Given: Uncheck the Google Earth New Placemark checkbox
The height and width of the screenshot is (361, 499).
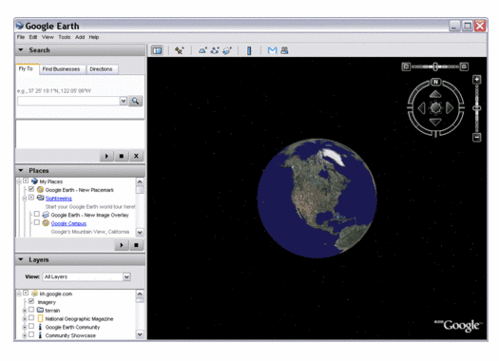Looking at the screenshot, I should click(x=31, y=189).
